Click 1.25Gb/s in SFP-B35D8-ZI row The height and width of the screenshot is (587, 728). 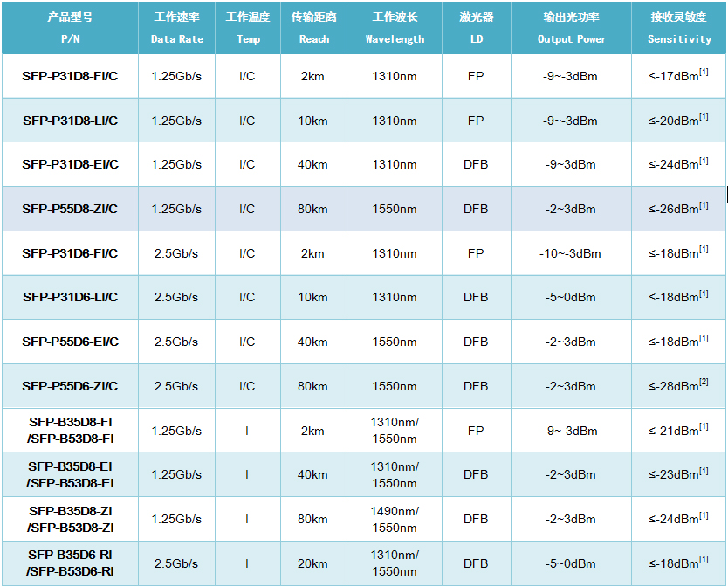pos(176,519)
